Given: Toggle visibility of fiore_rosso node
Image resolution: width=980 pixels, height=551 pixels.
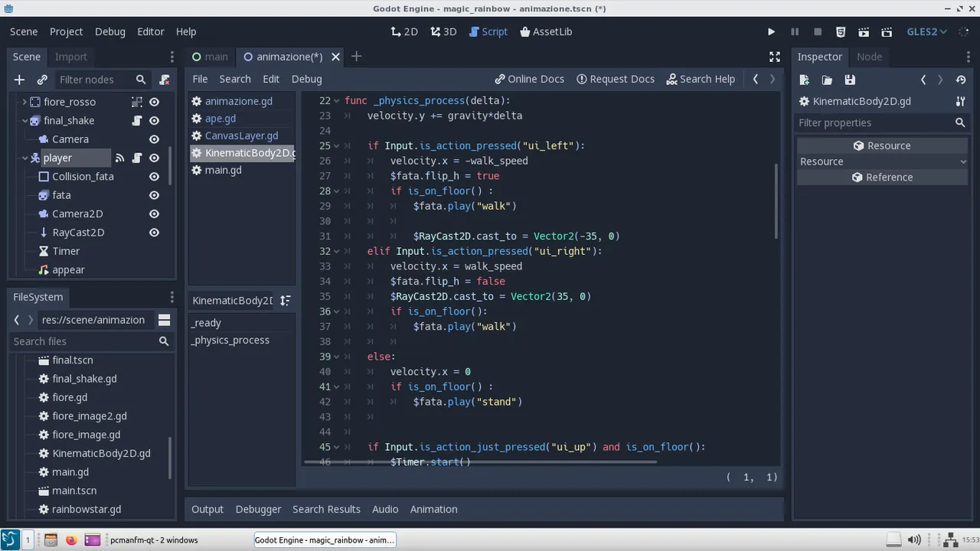Looking at the screenshot, I should point(154,102).
